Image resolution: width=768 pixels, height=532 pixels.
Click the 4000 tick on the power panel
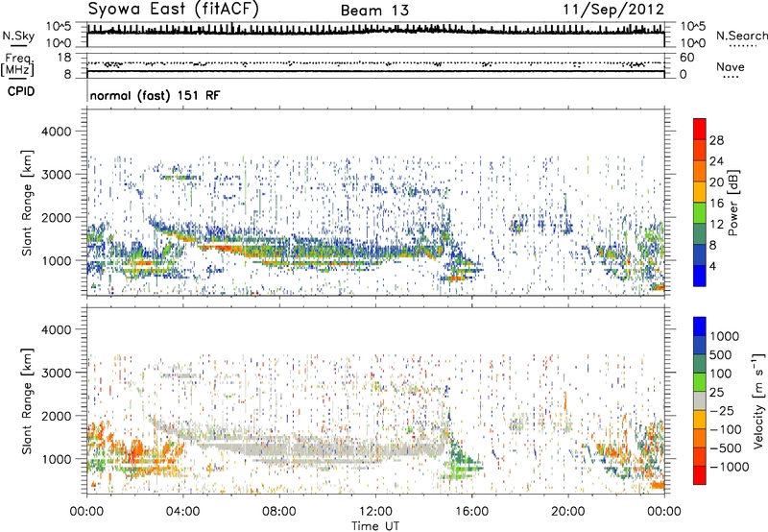[56, 132]
